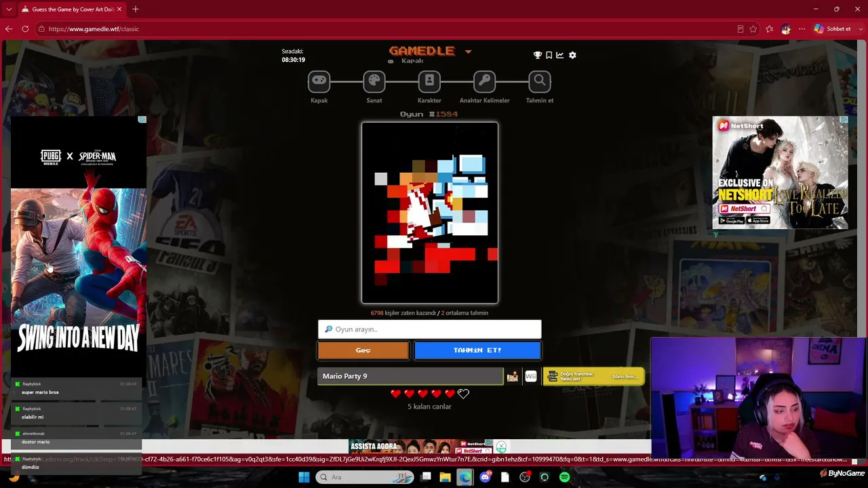The image size is (868, 488).
Task: Open the Favorites list icon
Action: [770, 29]
